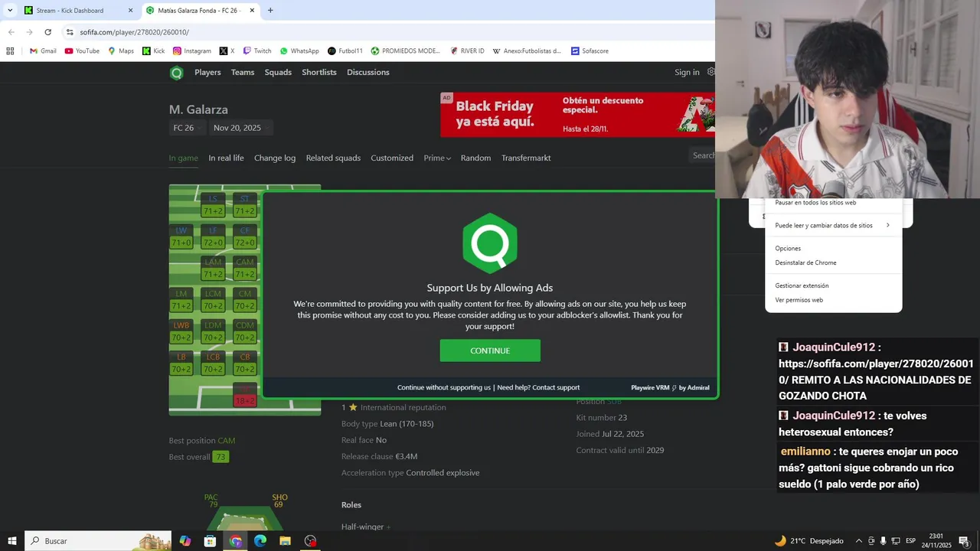Open the Futbol11 bookmark
Viewport: 980px width, 551px height.
pos(345,51)
